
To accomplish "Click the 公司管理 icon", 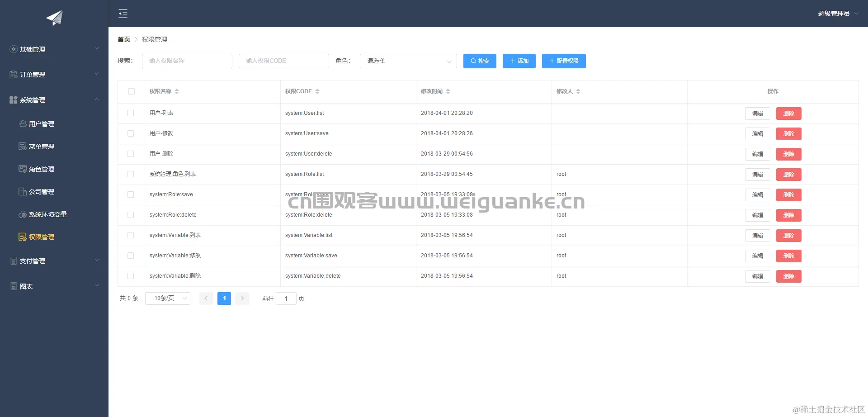I will [x=23, y=191].
